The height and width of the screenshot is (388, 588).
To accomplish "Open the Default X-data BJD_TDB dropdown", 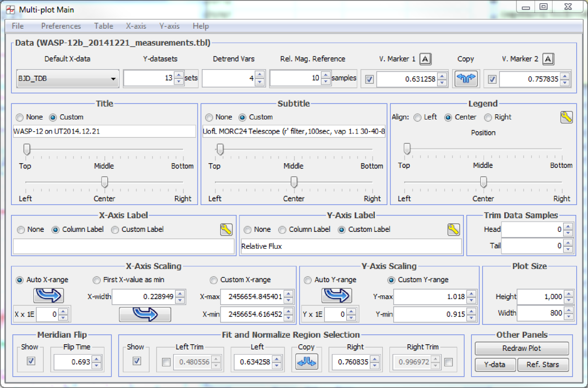I will [x=67, y=79].
